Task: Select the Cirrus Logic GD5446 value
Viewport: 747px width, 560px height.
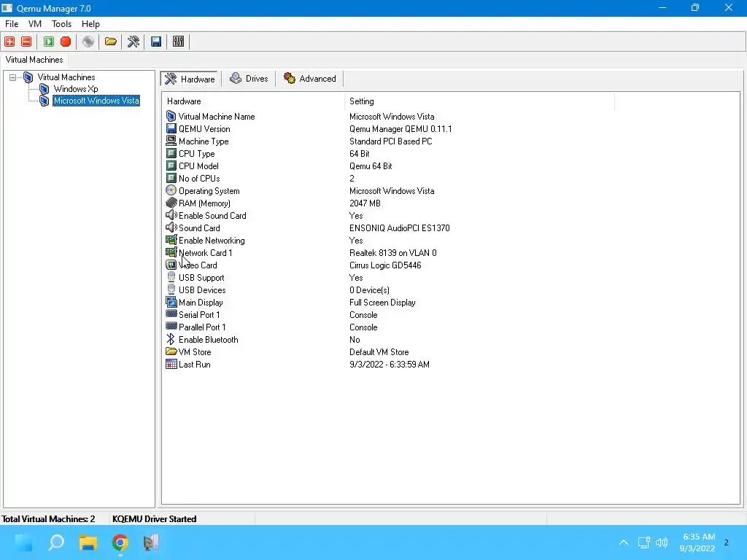Action: pos(385,265)
